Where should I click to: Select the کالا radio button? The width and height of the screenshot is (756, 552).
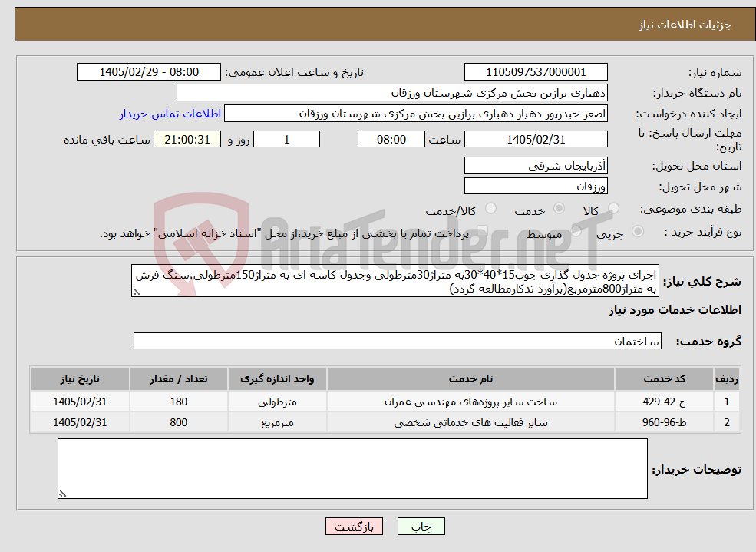point(614,208)
